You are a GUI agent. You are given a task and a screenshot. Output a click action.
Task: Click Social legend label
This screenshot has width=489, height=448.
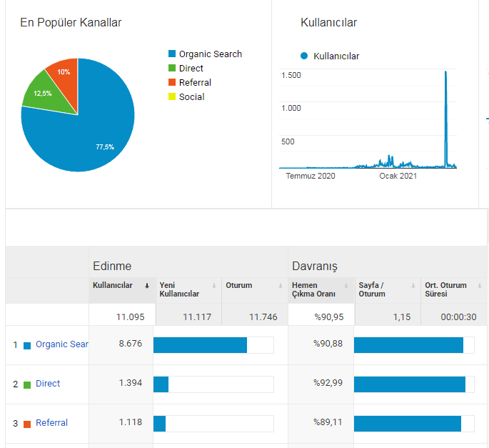pos(192,96)
